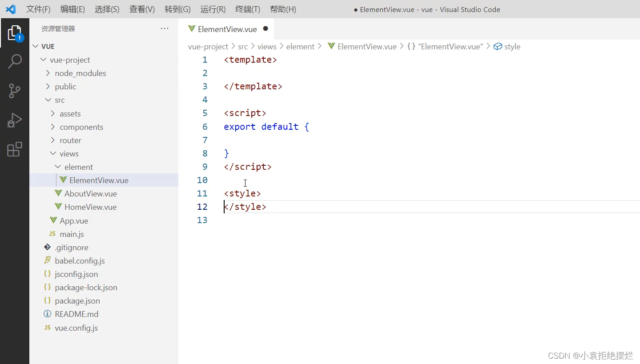Viewport: 640px width, 364px height.
Task: Collapse the views folder
Action: [x=53, y=153]
